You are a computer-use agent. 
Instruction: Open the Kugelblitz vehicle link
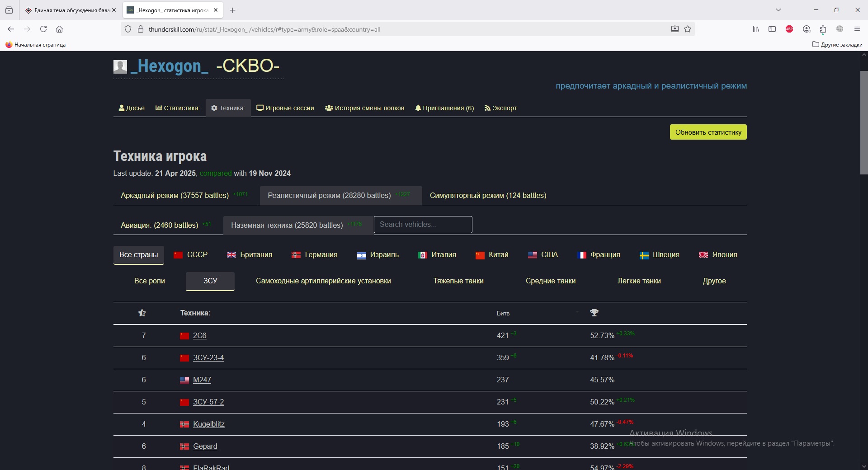[x=208, y=424]
